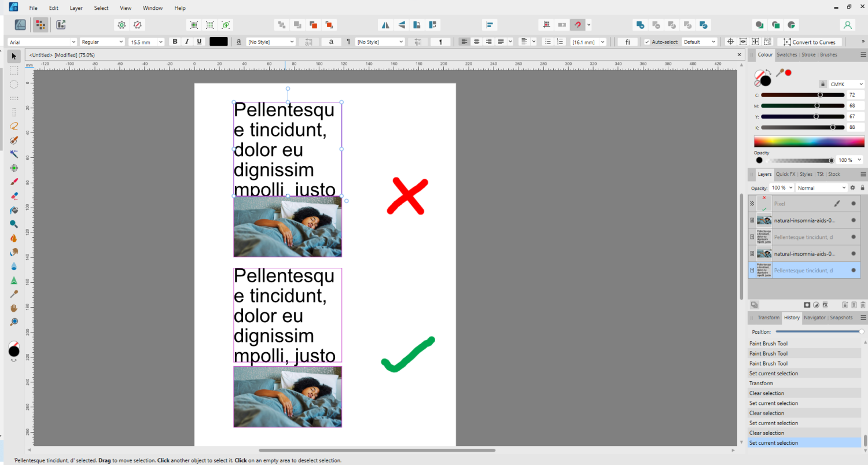Select the Paint Brush tool
Screen dimensions: 868x465
click(14, 182)
